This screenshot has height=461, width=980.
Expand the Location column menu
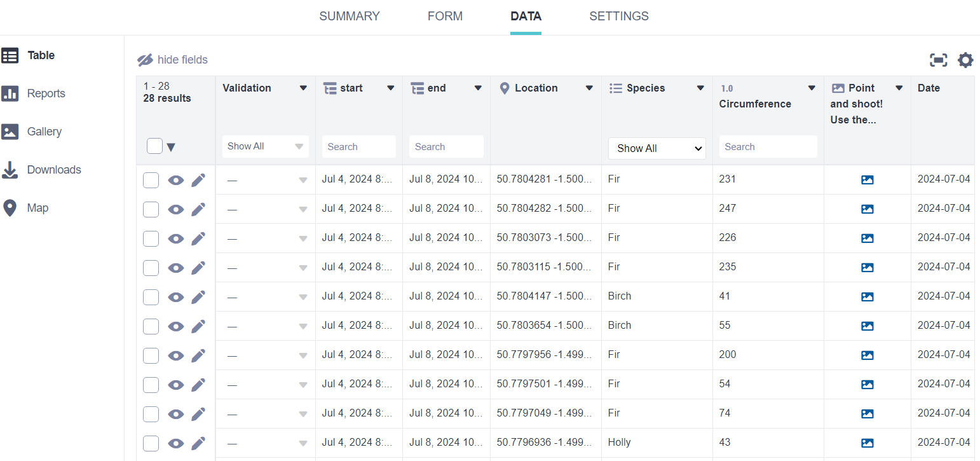[x=589, y=88]
